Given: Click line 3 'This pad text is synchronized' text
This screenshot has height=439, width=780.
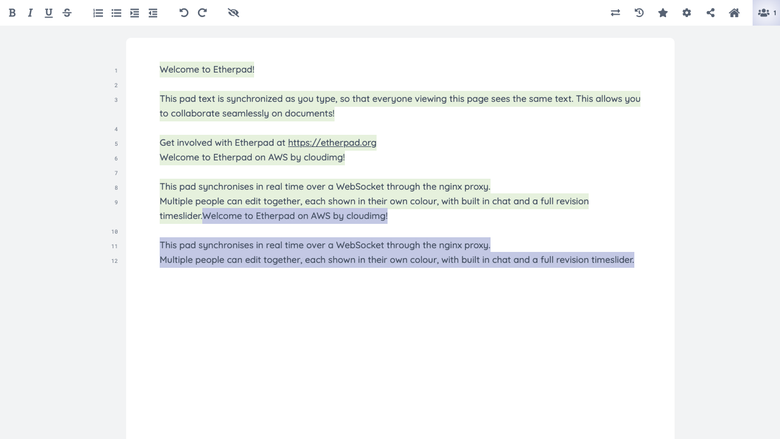Looking at the screenshot, I should coord(400,99).
